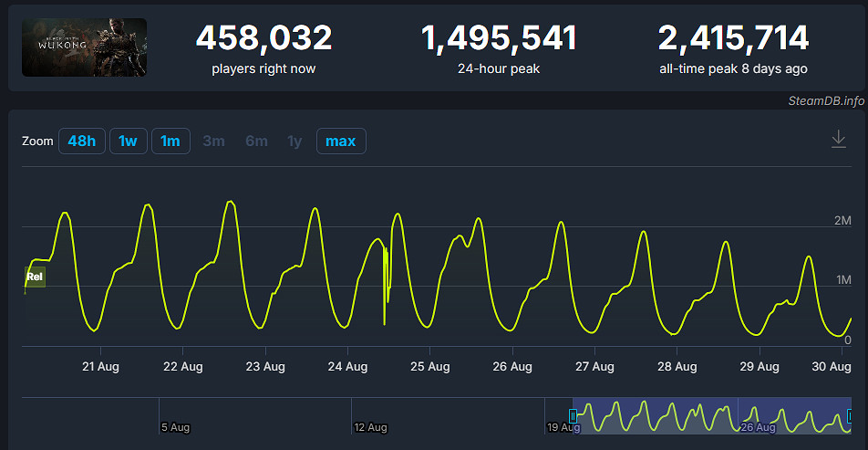Click the chart download menu icon
868x450 pixels.
839,140
